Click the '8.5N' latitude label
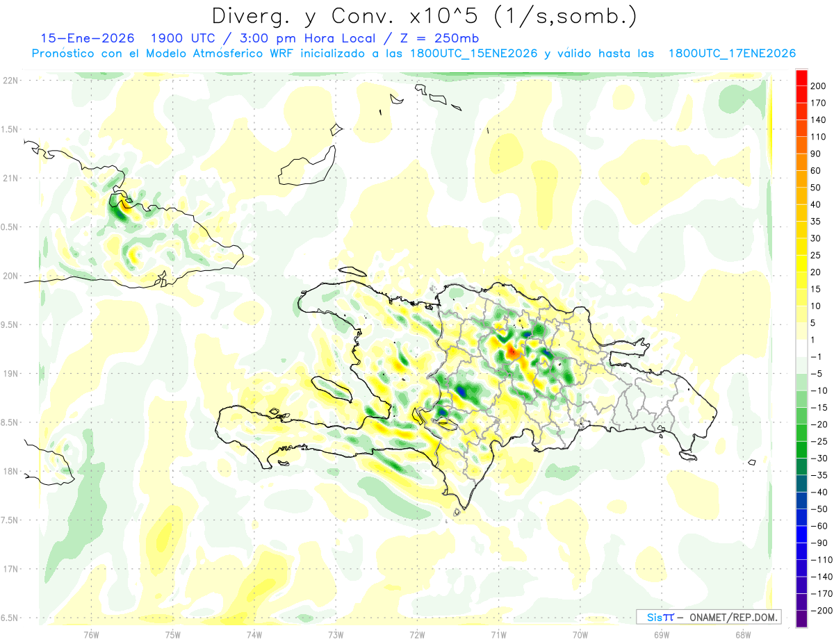The height and width of the screenshot is (644, 834). pos(10,423)
